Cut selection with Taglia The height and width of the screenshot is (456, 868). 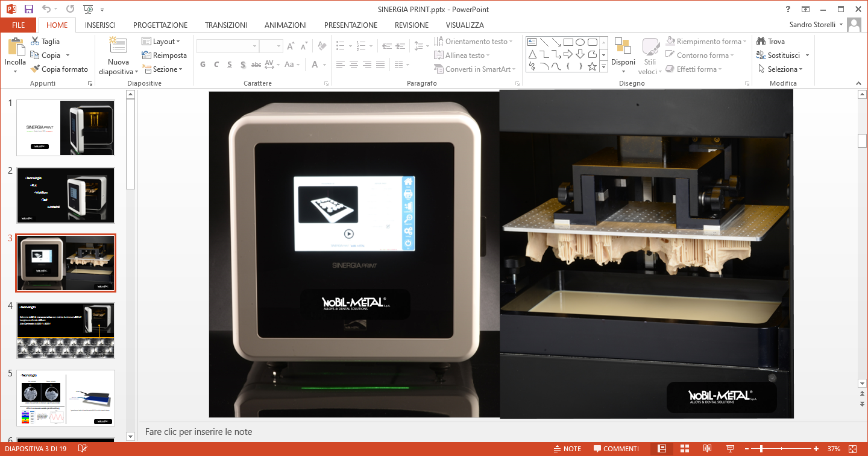pyautogui.click(x=45, y=42)
